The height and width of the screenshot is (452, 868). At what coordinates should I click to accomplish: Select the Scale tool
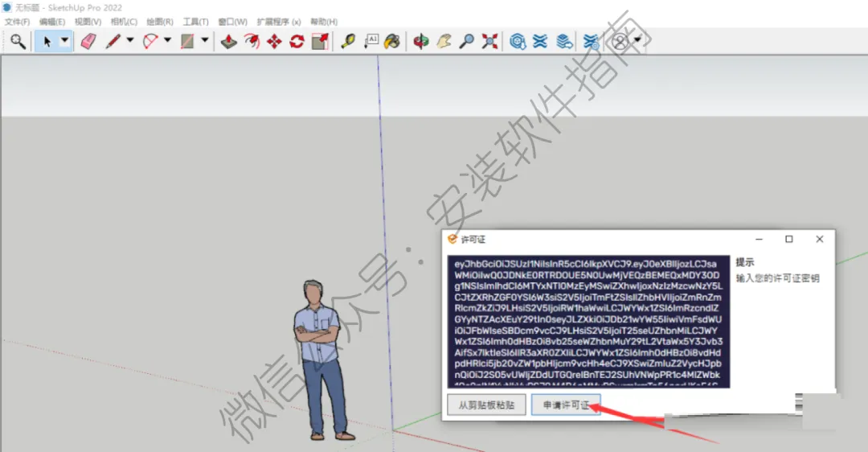tap(321, 42)
